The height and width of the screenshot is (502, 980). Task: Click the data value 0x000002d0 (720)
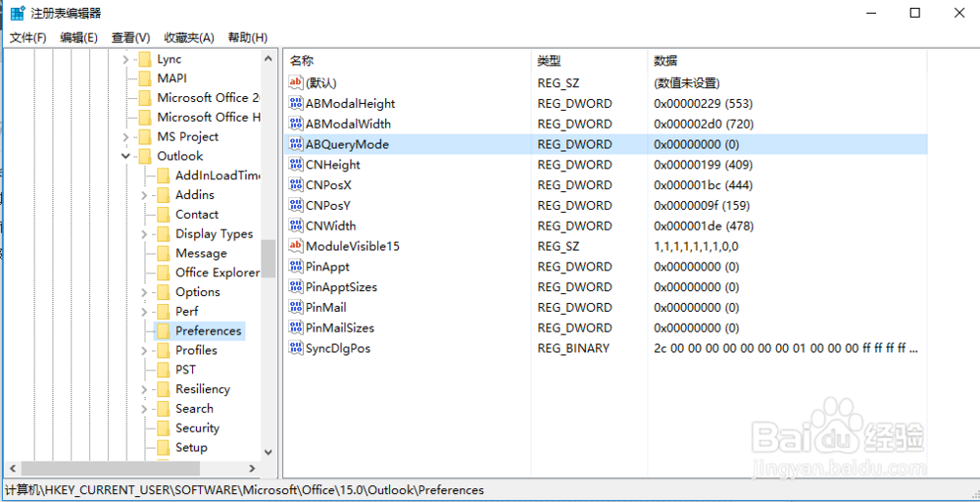pos(704,124)
